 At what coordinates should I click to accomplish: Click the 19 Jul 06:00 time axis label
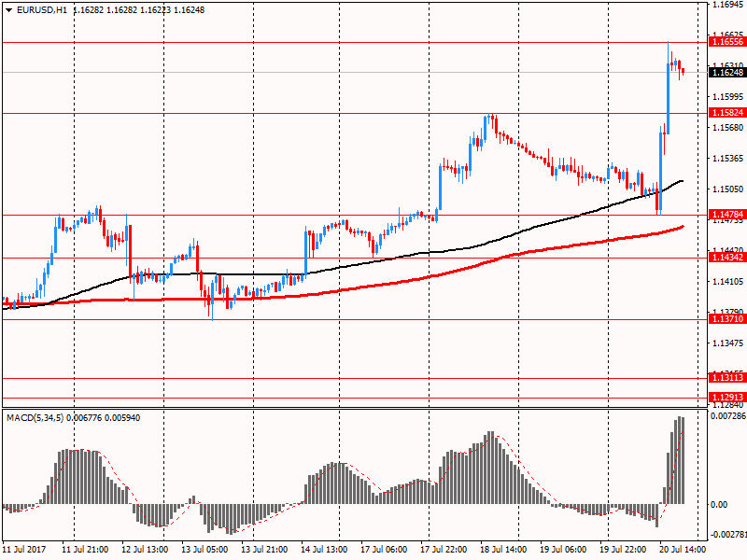(x=563, y=550)
